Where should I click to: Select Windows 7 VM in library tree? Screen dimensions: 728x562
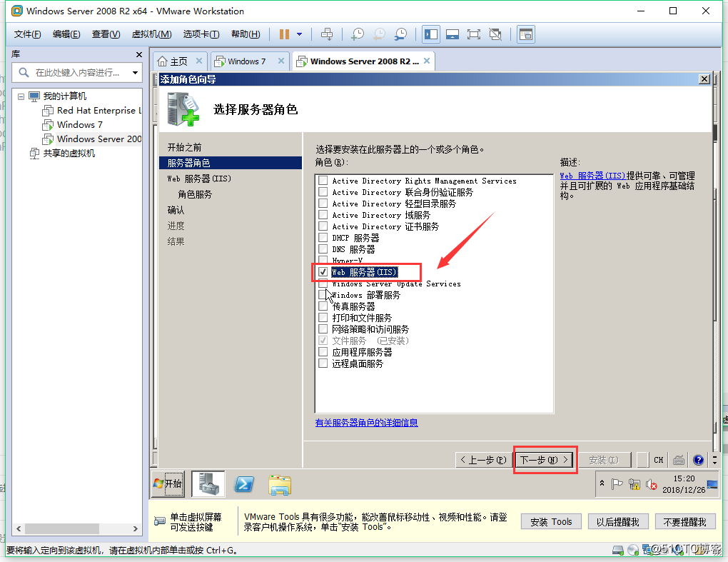click(x=72, y=125)
